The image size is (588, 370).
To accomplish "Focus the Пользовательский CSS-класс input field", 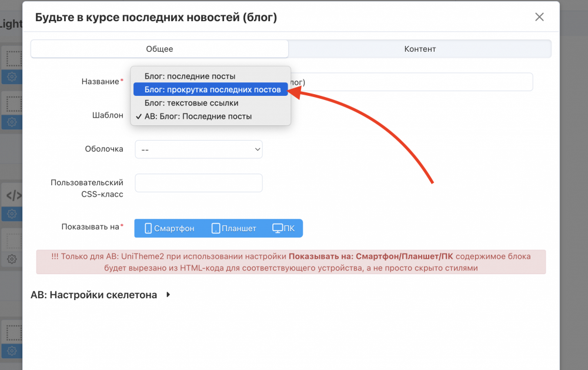I will pyautogui.click(x=199, y=183).
